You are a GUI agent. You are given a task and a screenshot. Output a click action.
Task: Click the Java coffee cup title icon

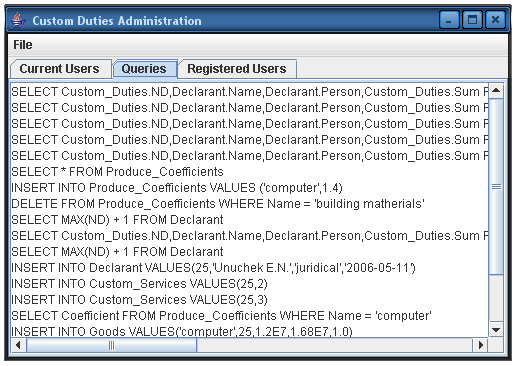(x=18, y=20)
